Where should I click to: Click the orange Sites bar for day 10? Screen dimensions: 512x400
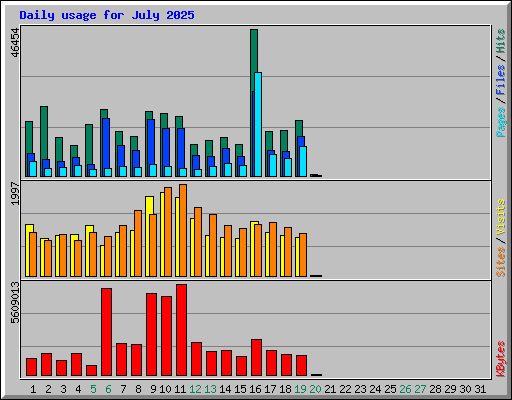[x=168, y=232]
